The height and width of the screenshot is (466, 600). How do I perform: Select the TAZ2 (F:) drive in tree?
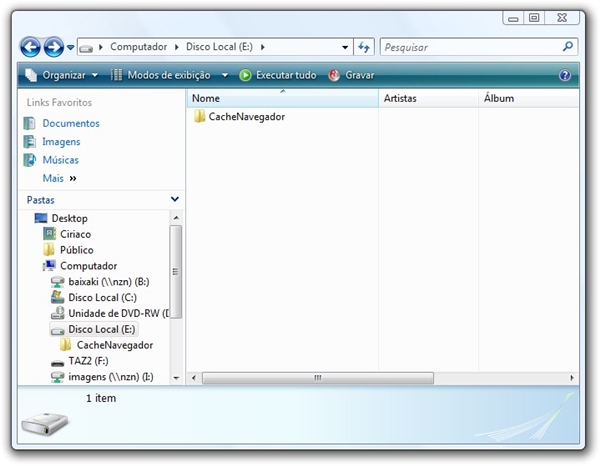87,361
